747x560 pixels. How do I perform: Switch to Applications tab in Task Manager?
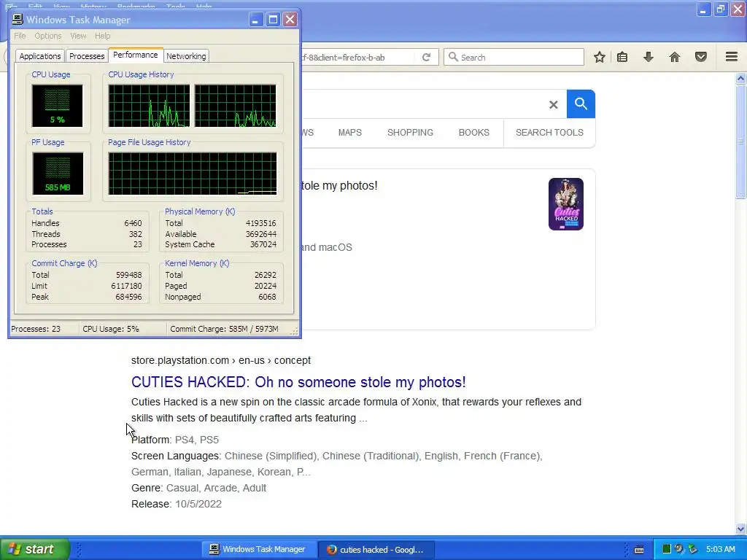[40, 56]
